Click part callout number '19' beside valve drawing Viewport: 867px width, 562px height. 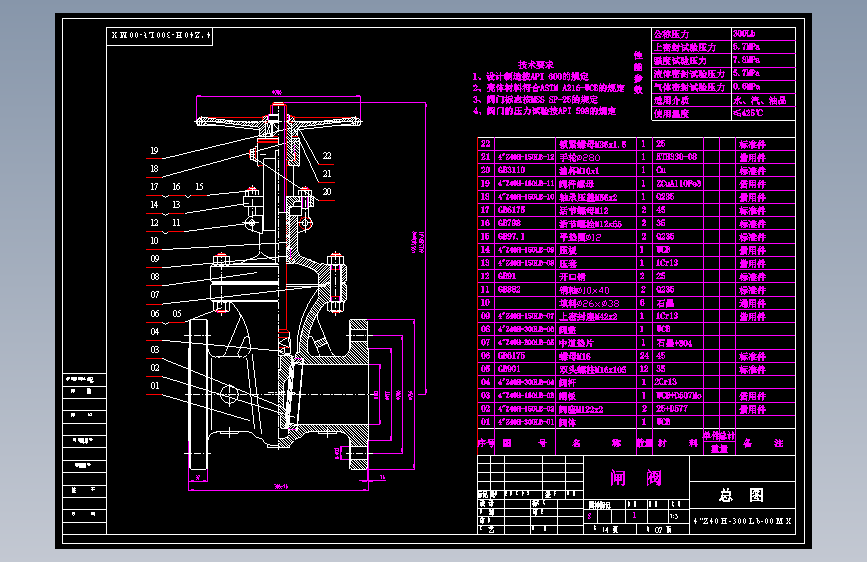point(154,150)
